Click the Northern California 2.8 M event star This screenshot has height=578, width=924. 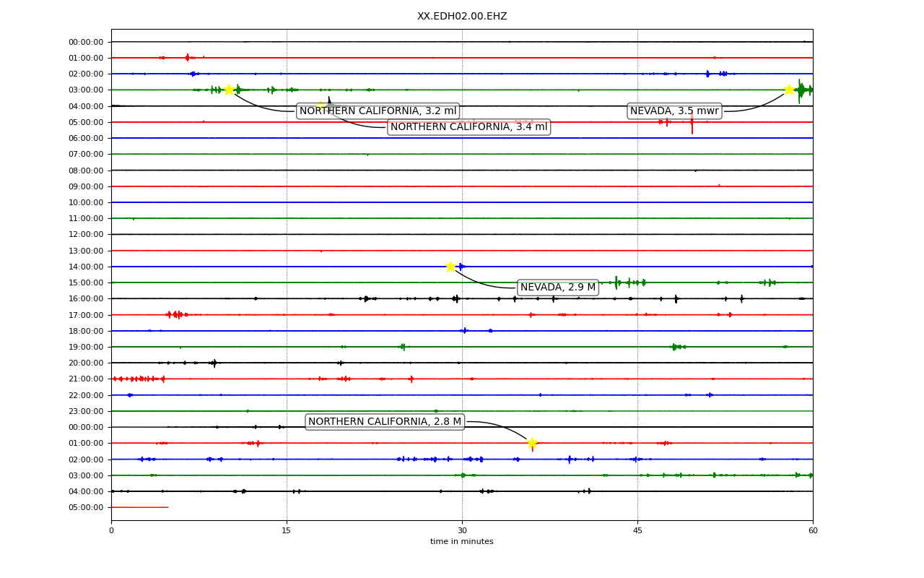pyautogui.click(x=532, y=443)
